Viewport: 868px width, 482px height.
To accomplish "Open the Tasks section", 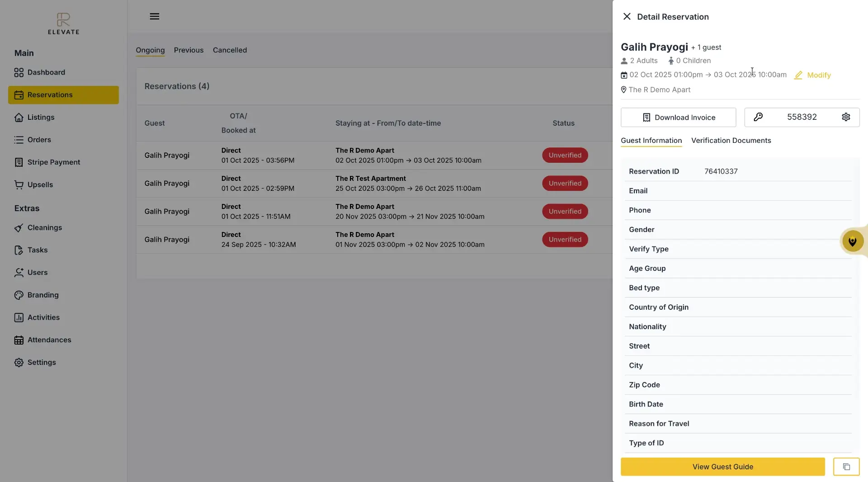I will [x=37, y=250].
